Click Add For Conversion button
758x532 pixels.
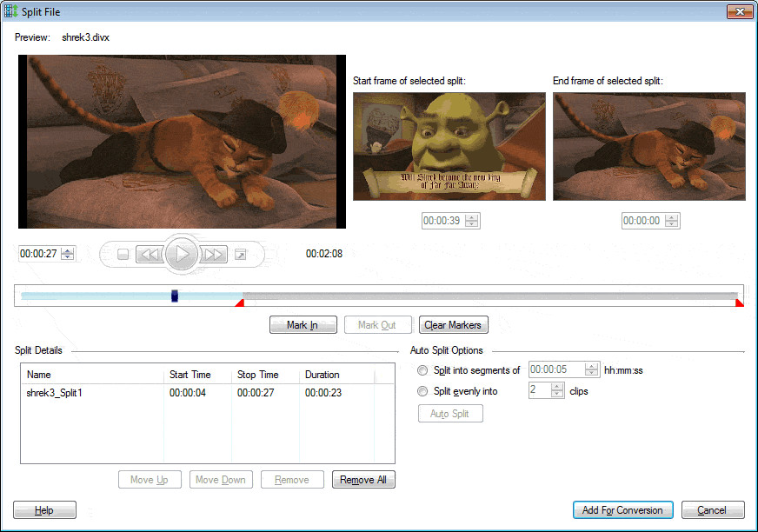[x=622, y=510]
